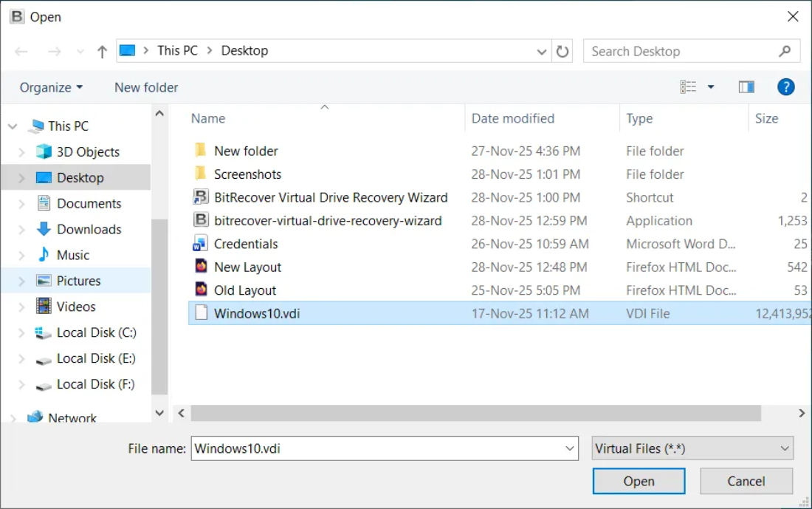This screenshot has height=509, width=812.
Task: Open the address bar dropdown arrow
Action: [x=541, y=50]
